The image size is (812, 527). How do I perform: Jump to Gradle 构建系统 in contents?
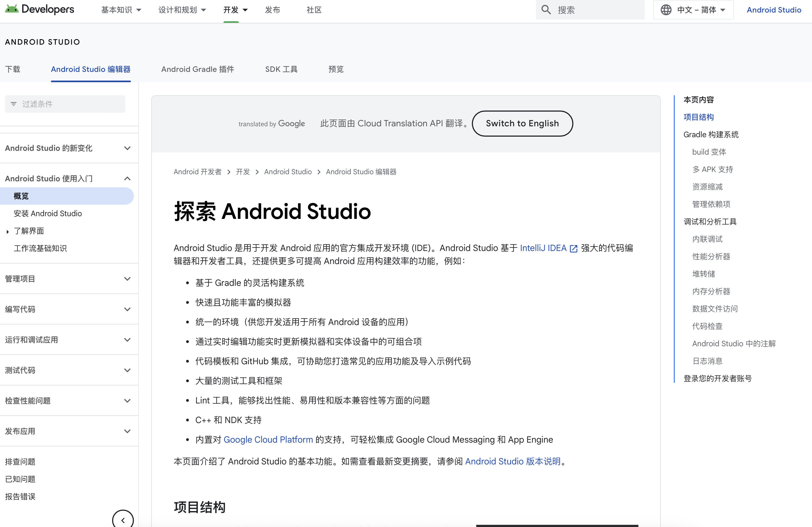(x=711, y=134)
